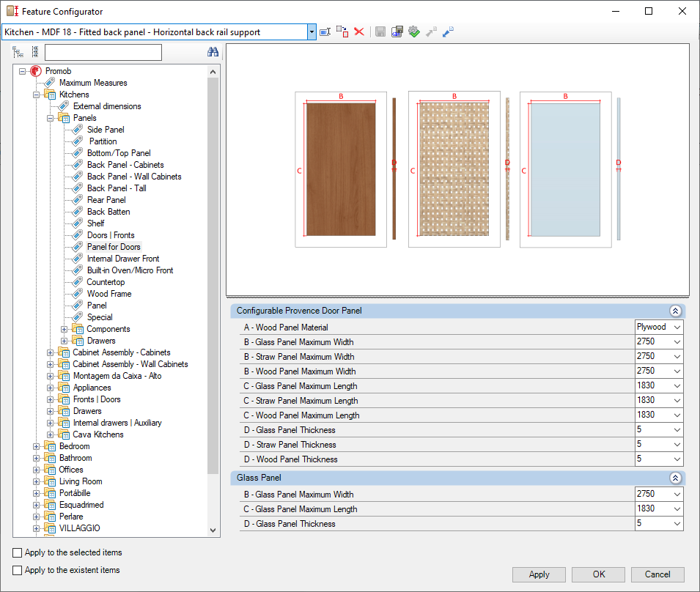Click the OK button
The height and width of the screenshot is (592, 700).
(599, 574)
